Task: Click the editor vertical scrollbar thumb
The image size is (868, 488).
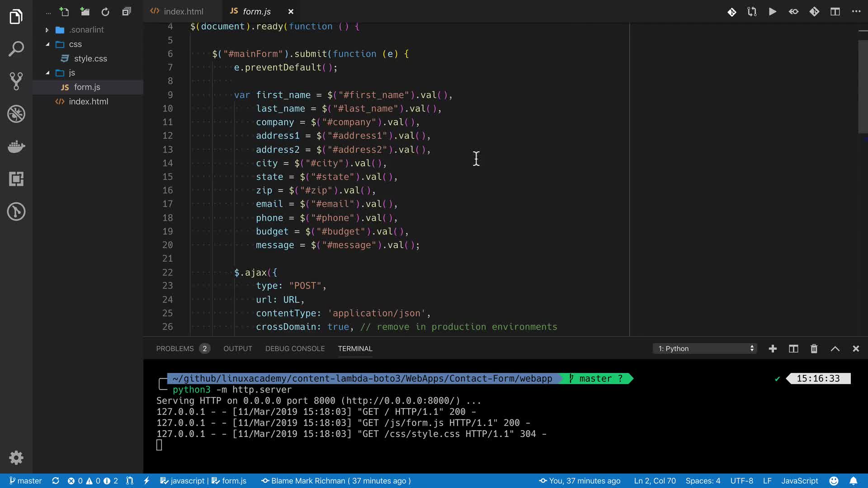Action: [863, 86]
